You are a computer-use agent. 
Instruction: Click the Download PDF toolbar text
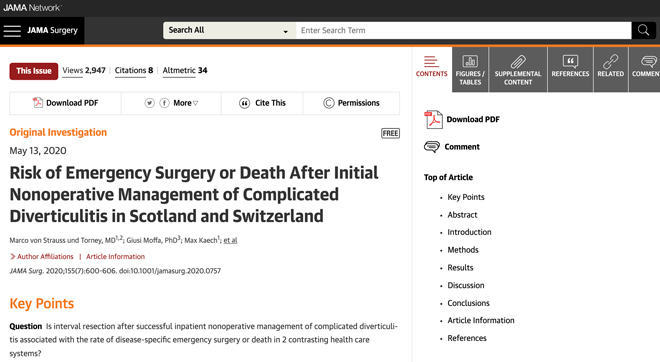[x=72, y=103]
